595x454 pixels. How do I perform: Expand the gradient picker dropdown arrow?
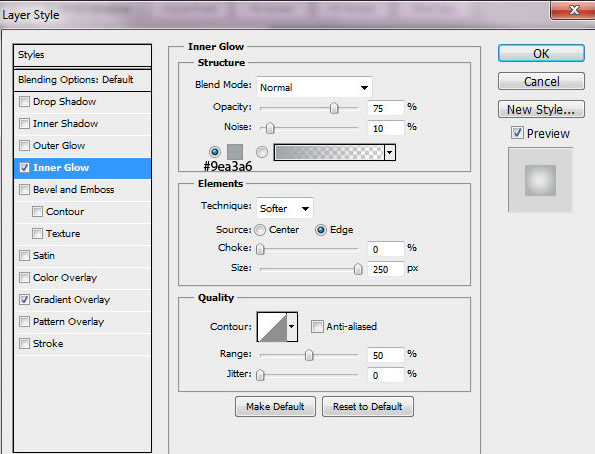point(390,152)
